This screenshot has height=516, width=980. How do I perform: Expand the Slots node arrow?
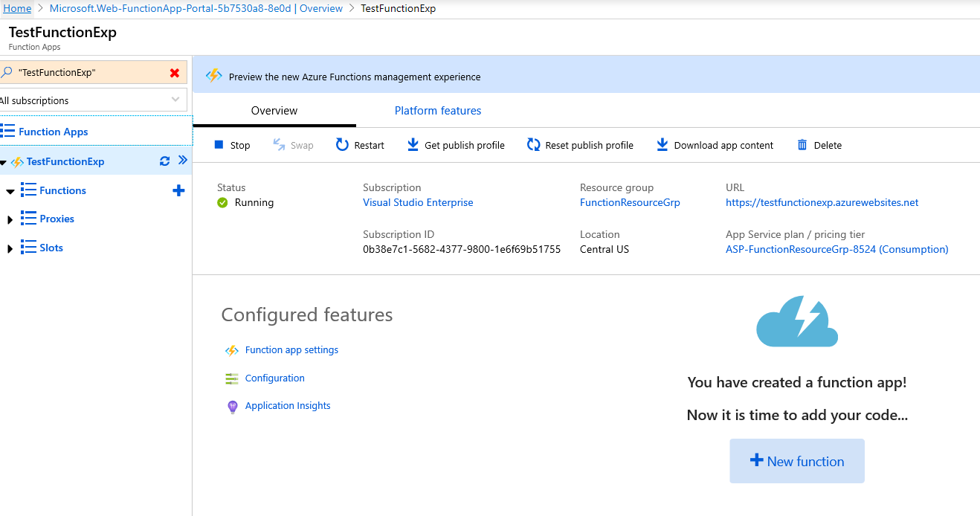point(10,248)
